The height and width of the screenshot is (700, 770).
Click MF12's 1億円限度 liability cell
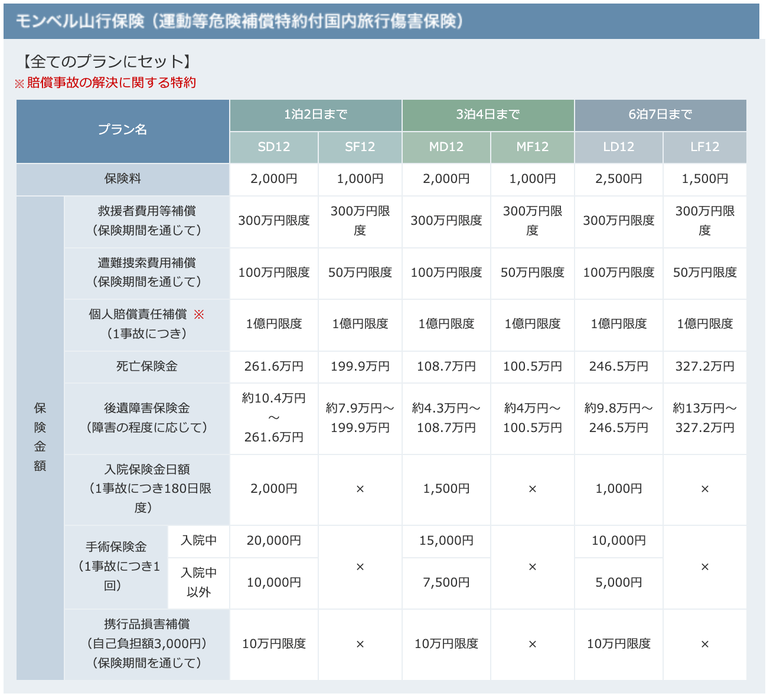533,325
